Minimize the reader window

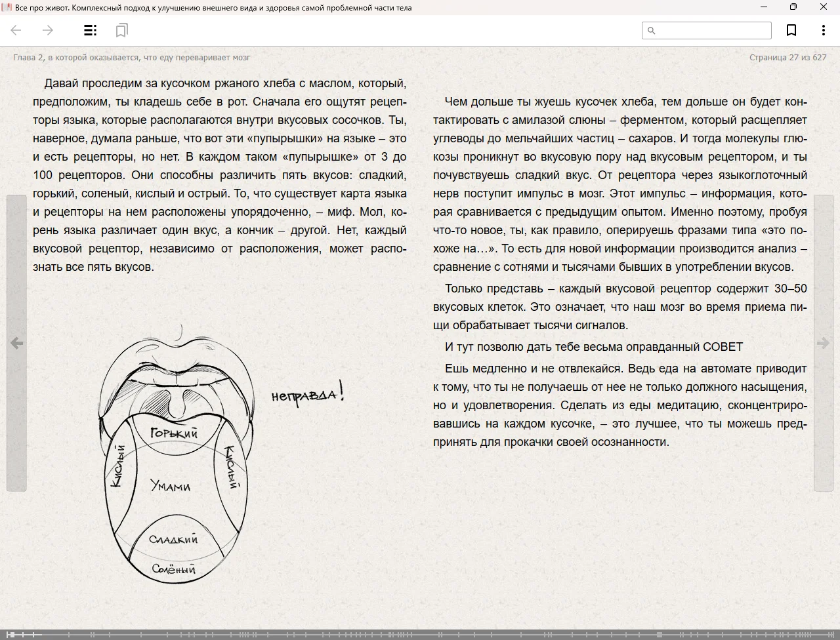[764, 7]
